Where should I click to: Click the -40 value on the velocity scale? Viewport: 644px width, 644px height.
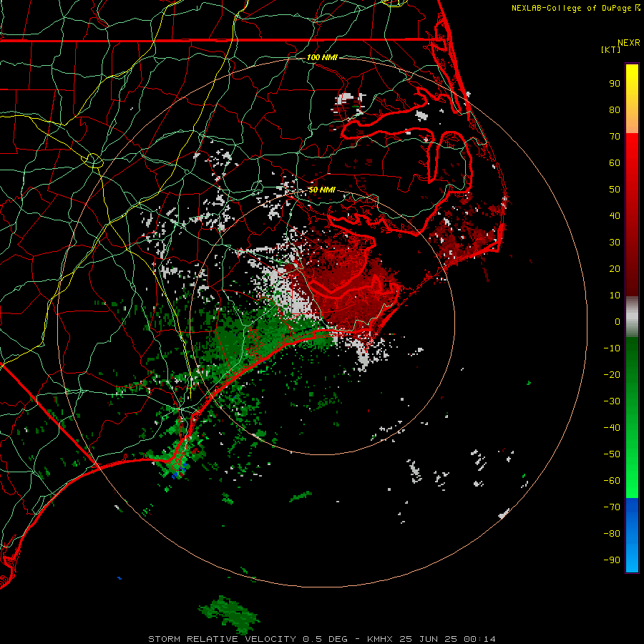pos(612,428)
